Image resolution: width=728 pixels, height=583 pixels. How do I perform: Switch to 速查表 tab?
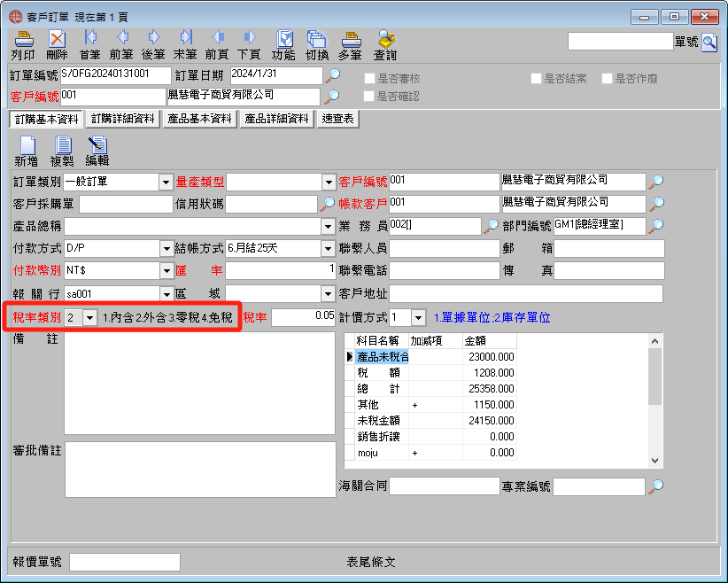click(338, 119)
